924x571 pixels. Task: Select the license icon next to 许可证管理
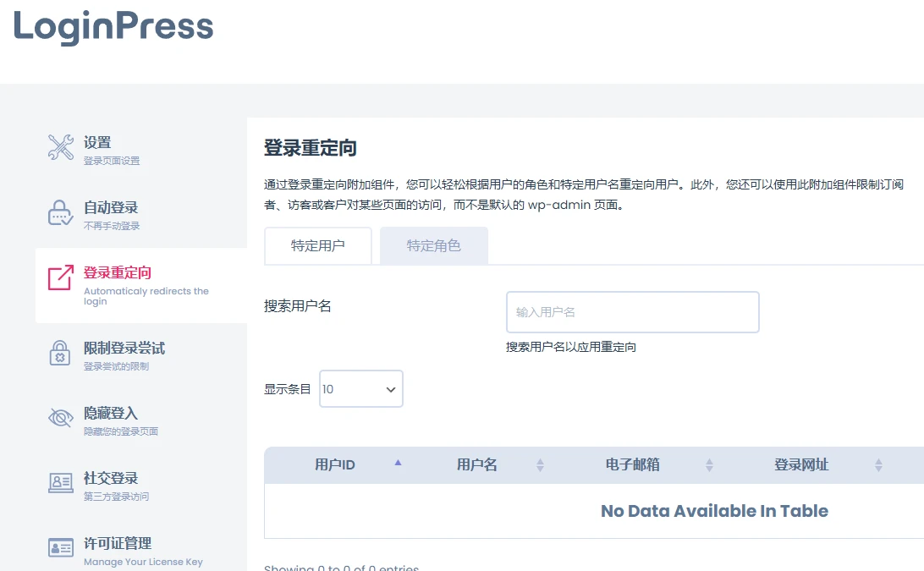click(x=60, y=549)
